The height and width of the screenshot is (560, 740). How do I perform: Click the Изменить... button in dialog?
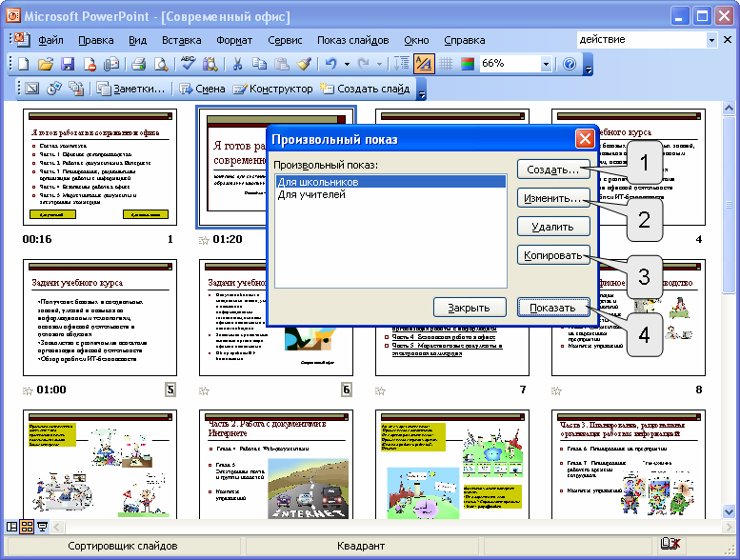(553, 198)
